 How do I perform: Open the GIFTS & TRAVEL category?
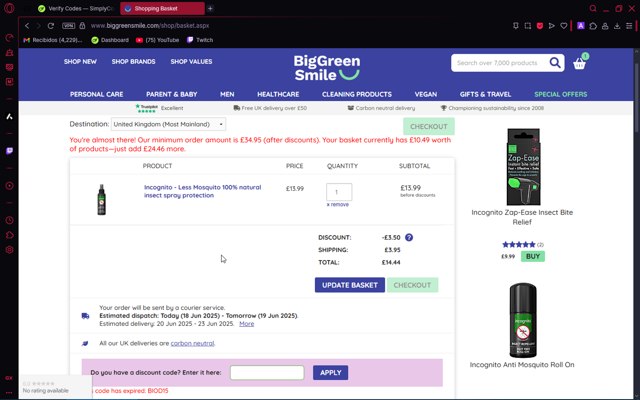485,94
